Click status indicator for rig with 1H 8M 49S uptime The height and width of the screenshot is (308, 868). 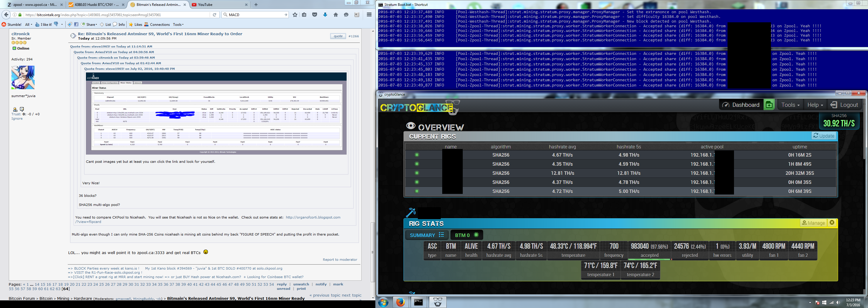pyautogui.click(x=417, y=164)
